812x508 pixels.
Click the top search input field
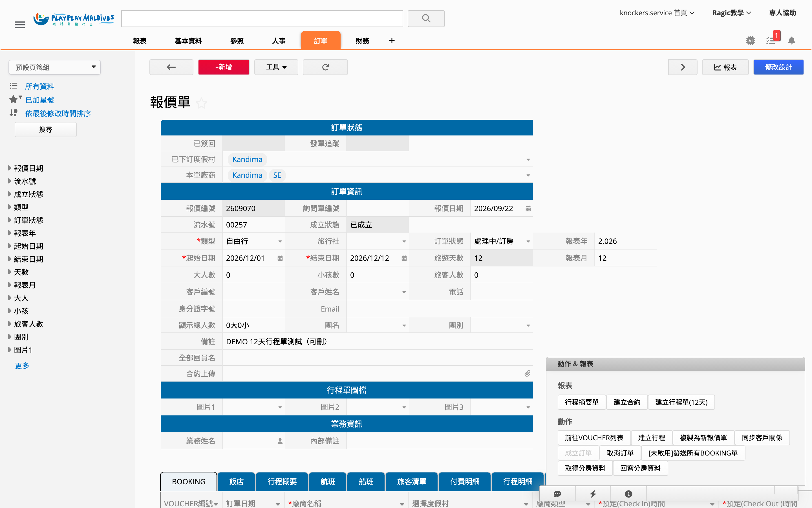(262, 18)
